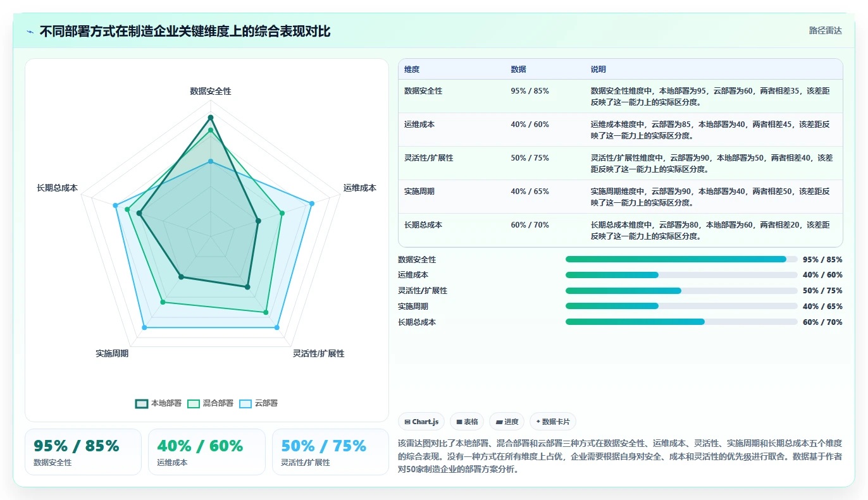Click the lightning icon beside the title

30,32
